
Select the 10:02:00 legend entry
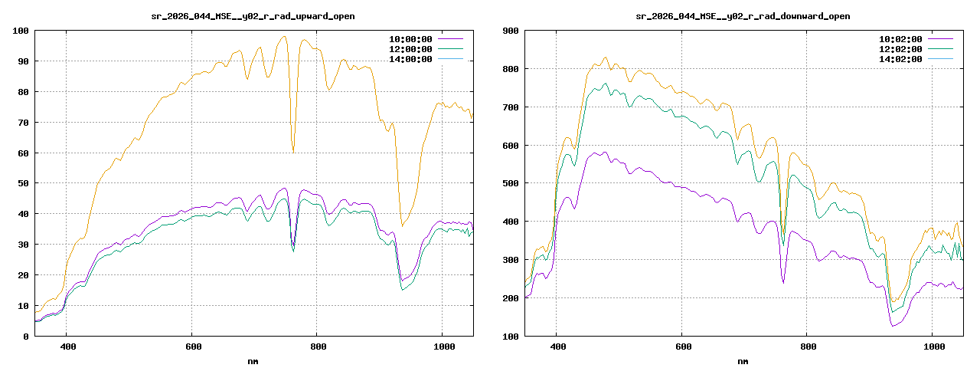[900, 39]
